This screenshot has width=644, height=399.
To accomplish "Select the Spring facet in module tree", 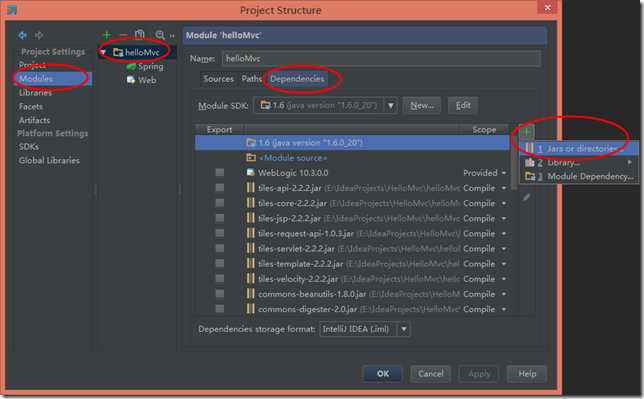I will point(145,66).
